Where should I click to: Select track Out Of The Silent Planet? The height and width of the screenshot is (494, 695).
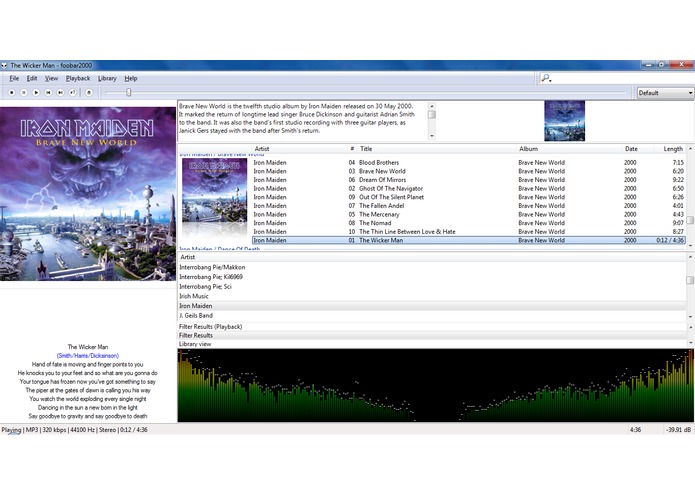click(x=469, y=197)
